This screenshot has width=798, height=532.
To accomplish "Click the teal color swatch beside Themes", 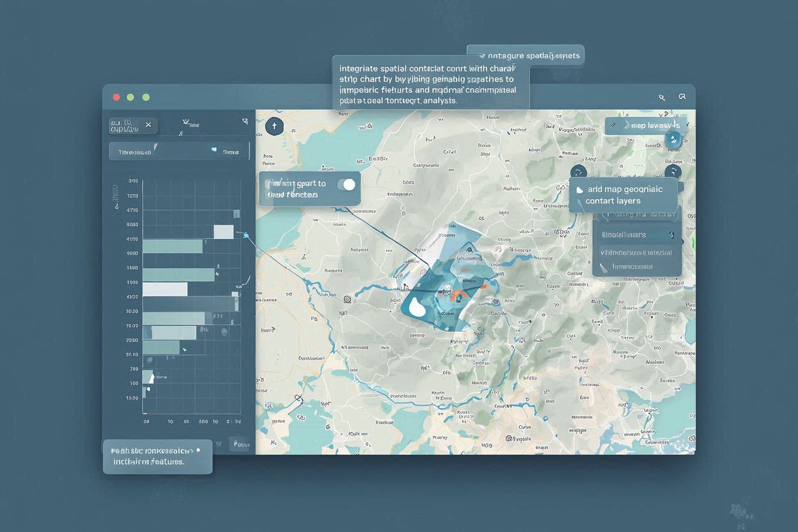I will point(214,150).
